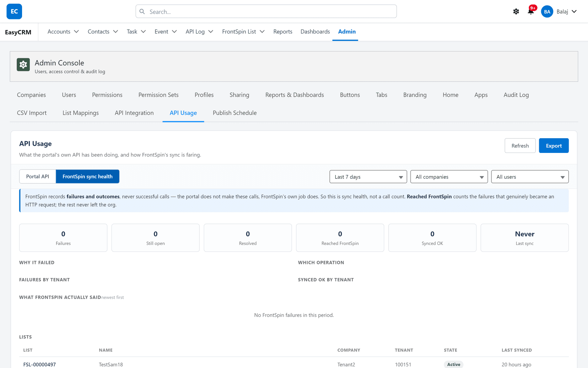
Task: Expand the Contacts menu chevron
Action: click(116, 31)
